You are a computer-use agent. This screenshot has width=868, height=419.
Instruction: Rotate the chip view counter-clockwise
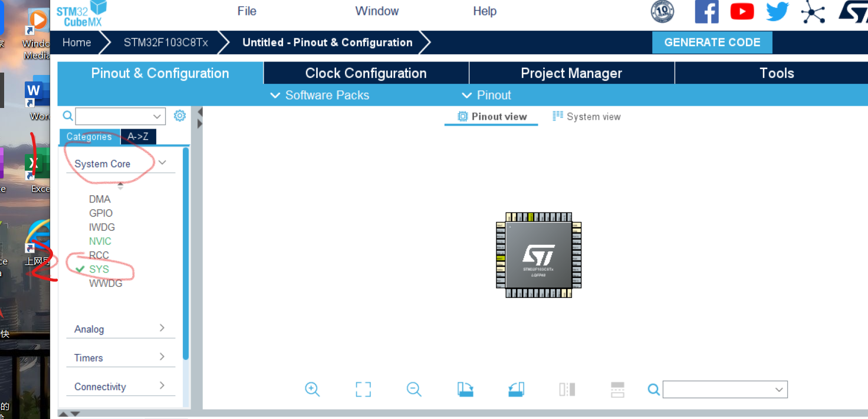[516, 389]
